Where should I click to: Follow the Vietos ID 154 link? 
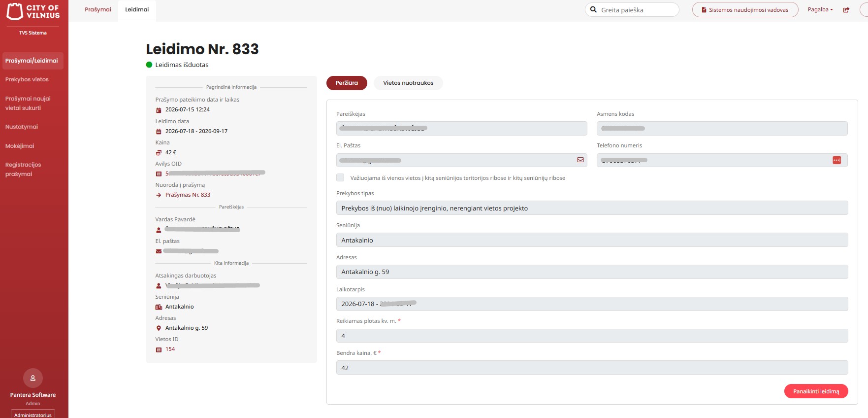tap(170, 349)
